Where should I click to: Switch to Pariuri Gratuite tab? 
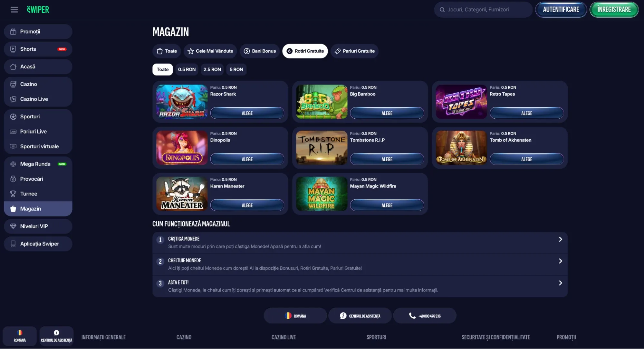(354, 51)
